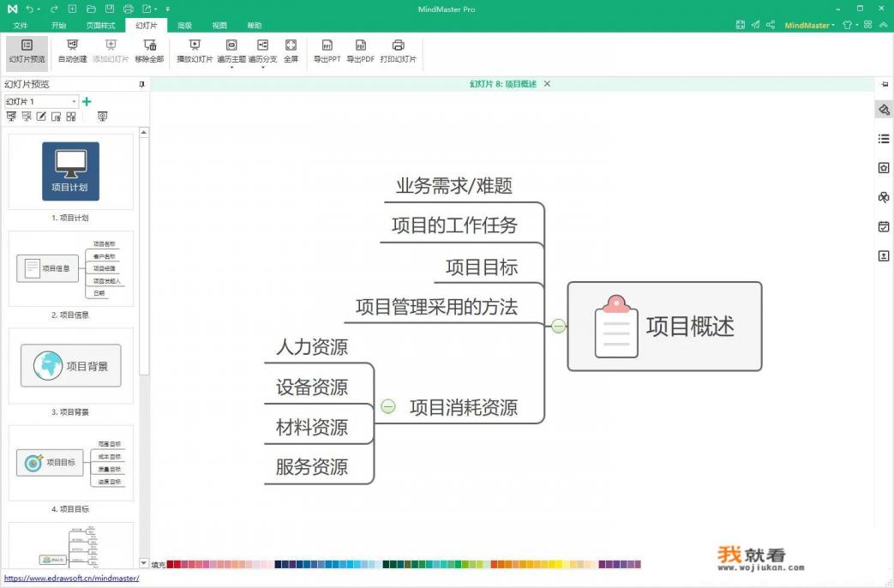The height and width of the screenshot is (588, 894).
Task: Select slide thumbnail 4. 项目目标
Action: 70,463
